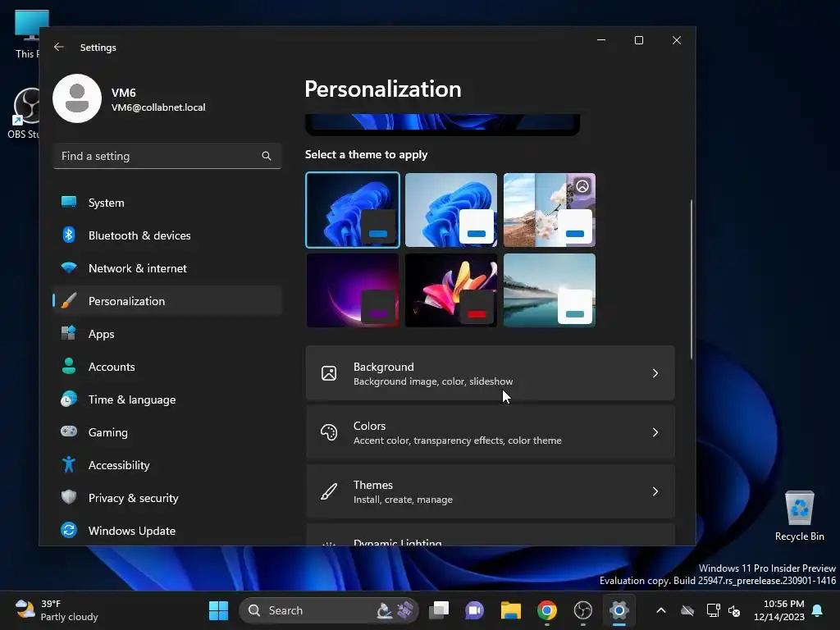Viewport: 840px width, 630px height.
Task: Select Accessibility in sidebar
Action: 167,464
